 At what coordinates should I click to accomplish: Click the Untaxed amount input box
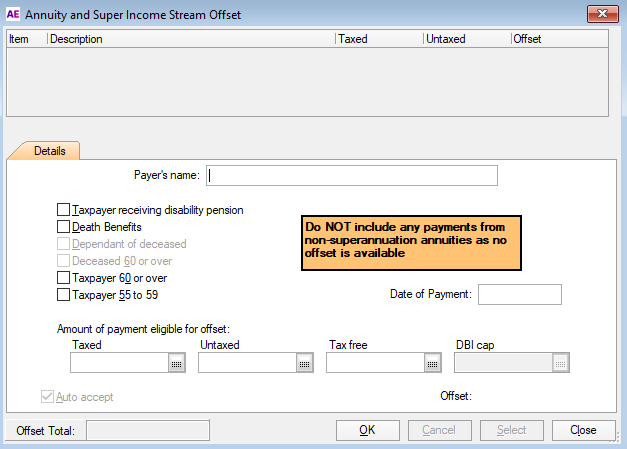click(247, 364)
